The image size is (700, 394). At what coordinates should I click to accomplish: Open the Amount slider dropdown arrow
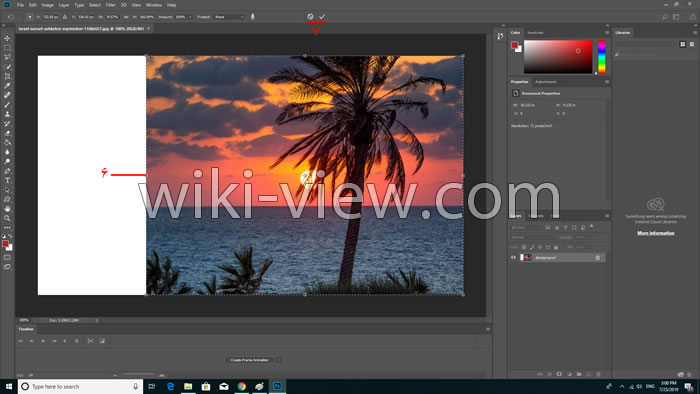point(190,17)
